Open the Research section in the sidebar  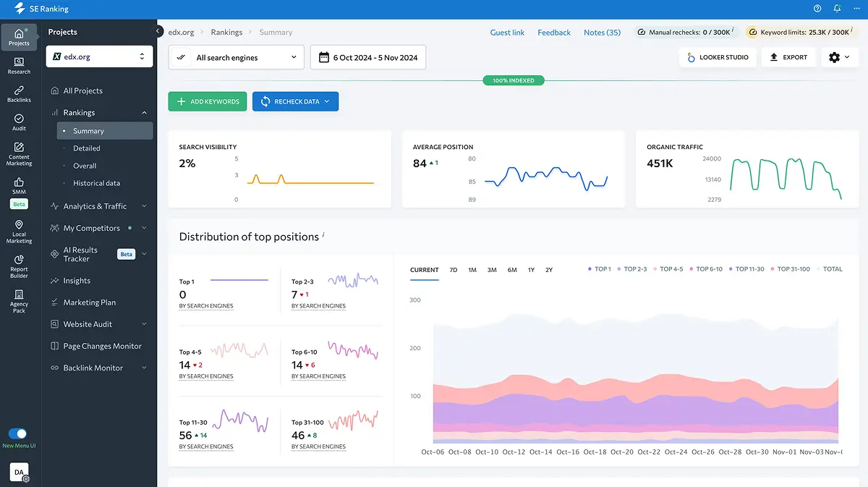pos(19,65)
